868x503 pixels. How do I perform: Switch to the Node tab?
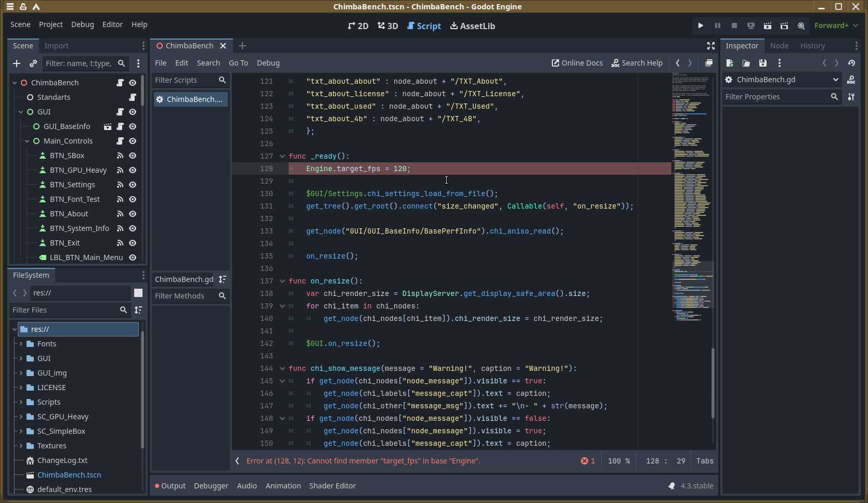(779, 46)
